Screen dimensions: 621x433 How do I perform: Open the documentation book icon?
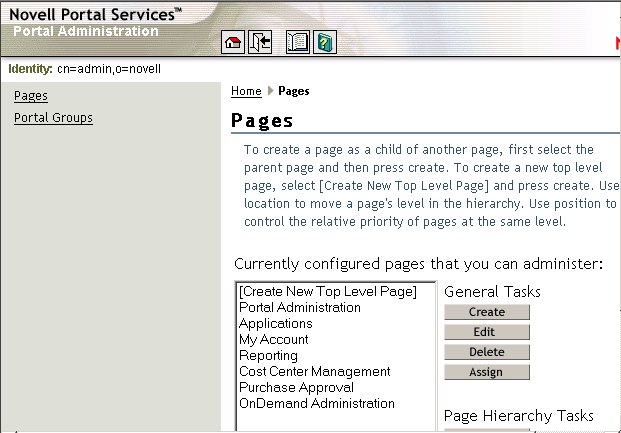pyautogui.click(x=297, y=42)
